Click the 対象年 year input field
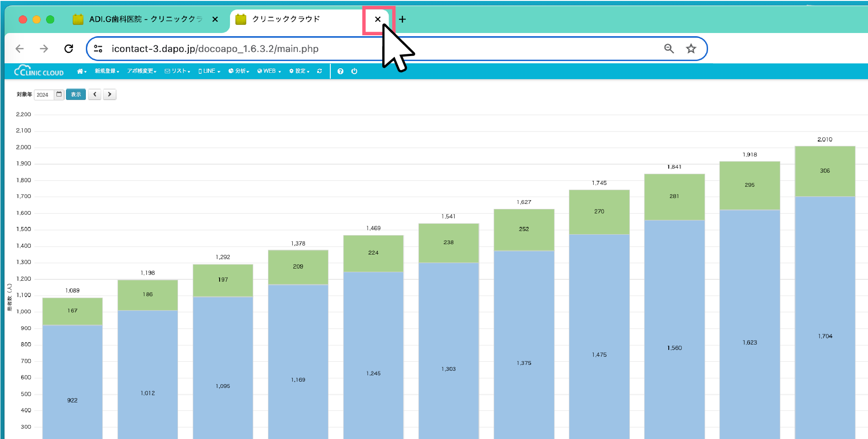The image size is (868, 439). click(44, 95)
